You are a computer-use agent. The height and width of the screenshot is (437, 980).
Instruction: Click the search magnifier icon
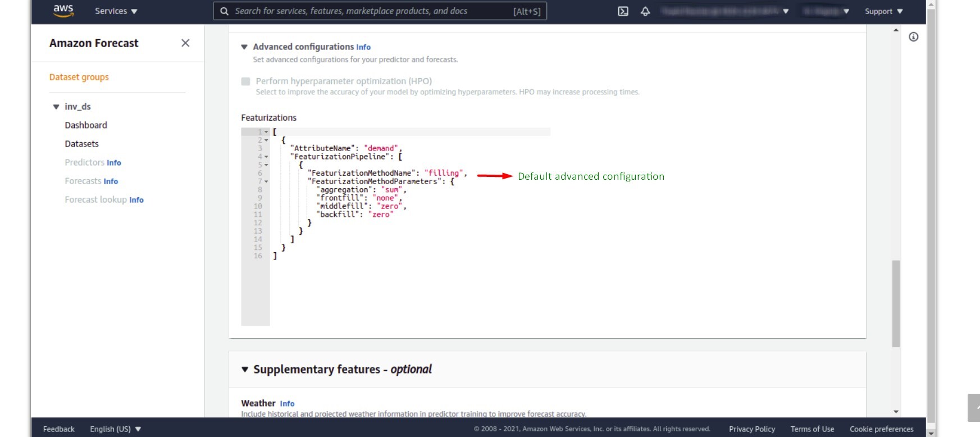pos(224,11)
